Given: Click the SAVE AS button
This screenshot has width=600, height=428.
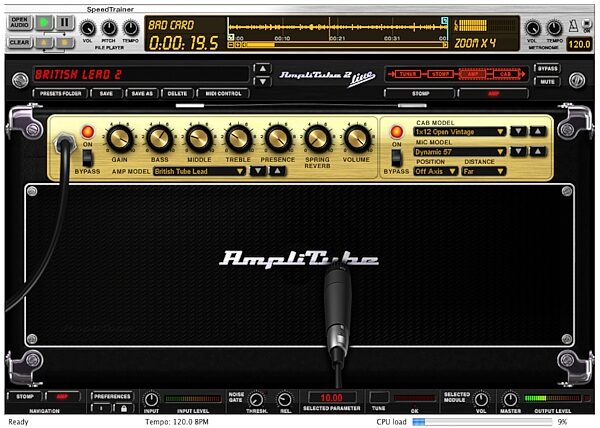Looking at the screenshot, I should pyautogui.click(x=142, y=93).
